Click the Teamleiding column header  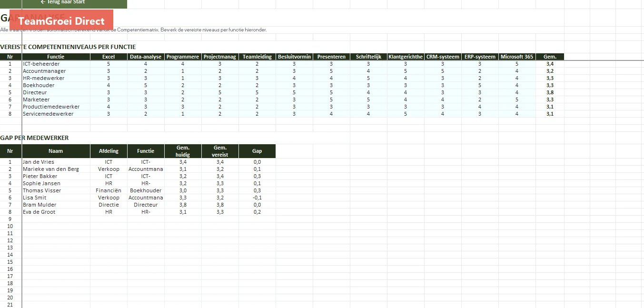(257, 57)
